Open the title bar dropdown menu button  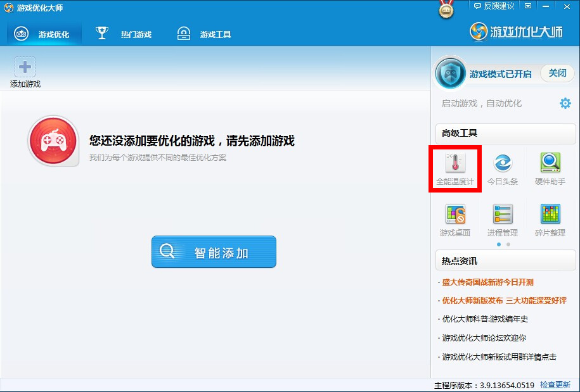click(528, 6)
